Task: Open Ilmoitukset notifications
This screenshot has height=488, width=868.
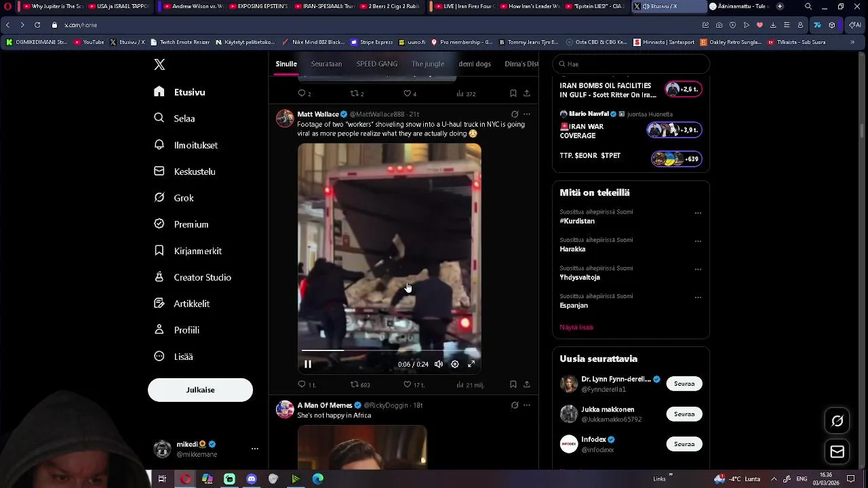Action: pos(186,145)
